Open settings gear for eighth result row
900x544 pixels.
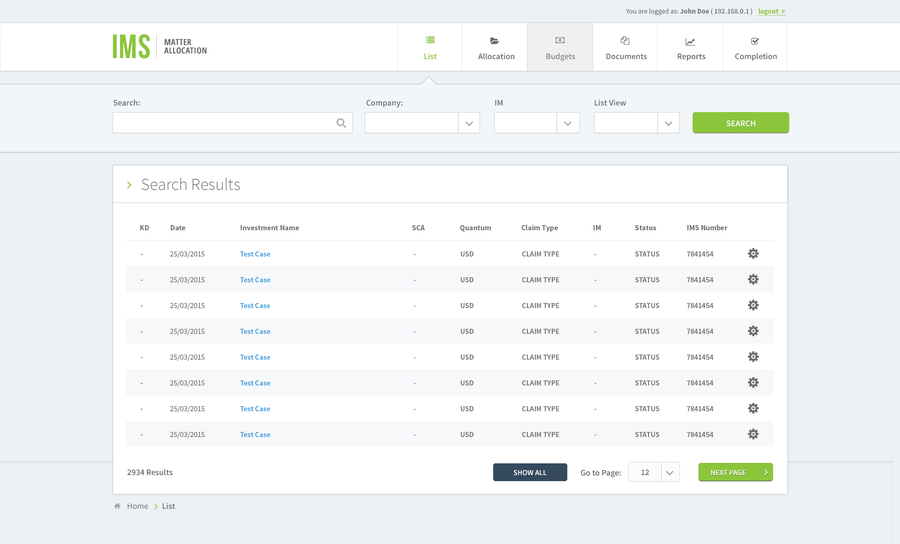point(753,434)
